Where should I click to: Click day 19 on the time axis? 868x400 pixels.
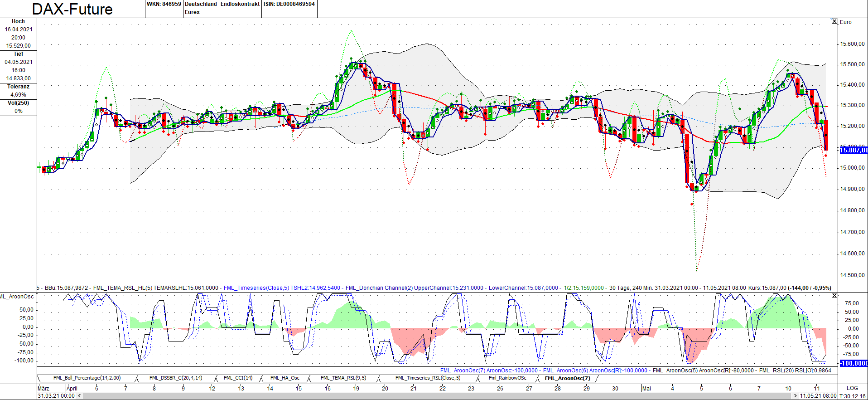356,389
